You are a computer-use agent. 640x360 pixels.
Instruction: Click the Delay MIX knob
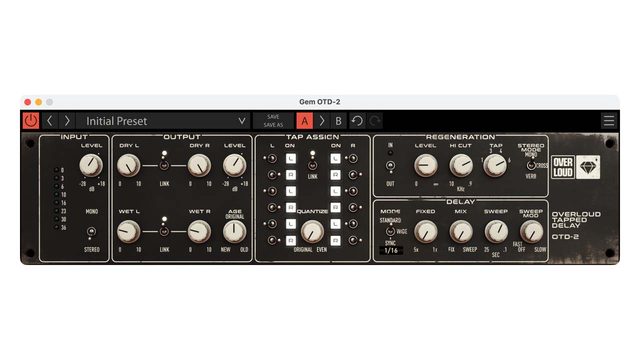pos(461,231)
